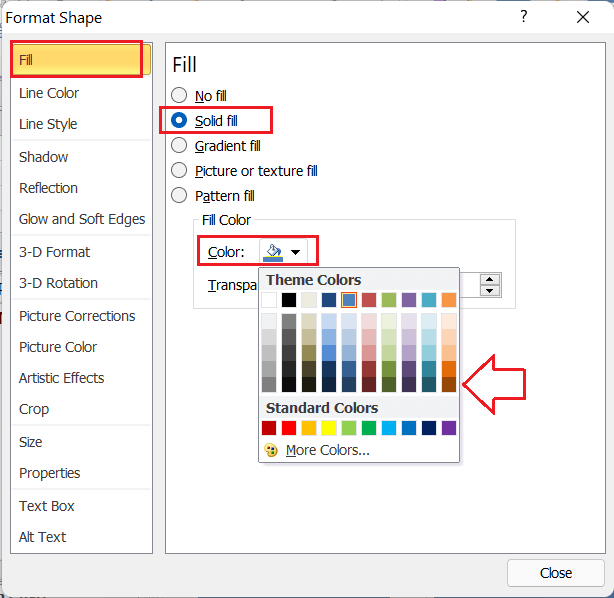
Task: Open the Reflection settings
Action: [81, 188]
